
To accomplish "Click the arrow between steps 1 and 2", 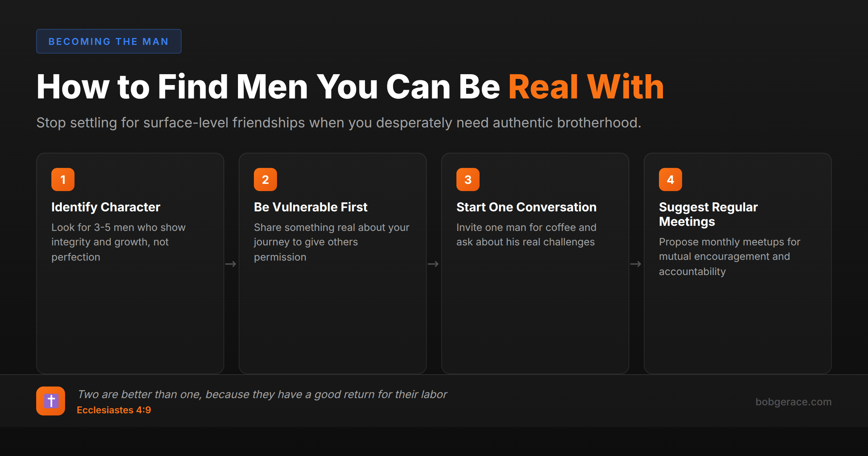I will pos(231,263).
